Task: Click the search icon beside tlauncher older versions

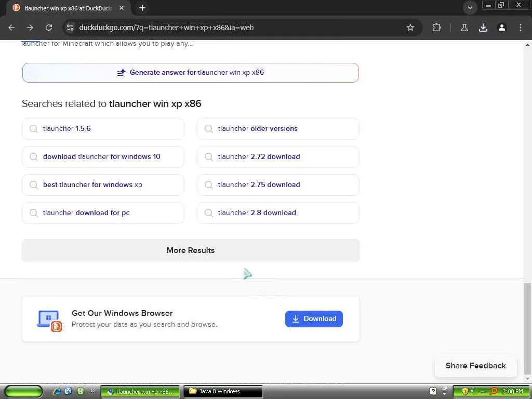Action: (209, 129)
